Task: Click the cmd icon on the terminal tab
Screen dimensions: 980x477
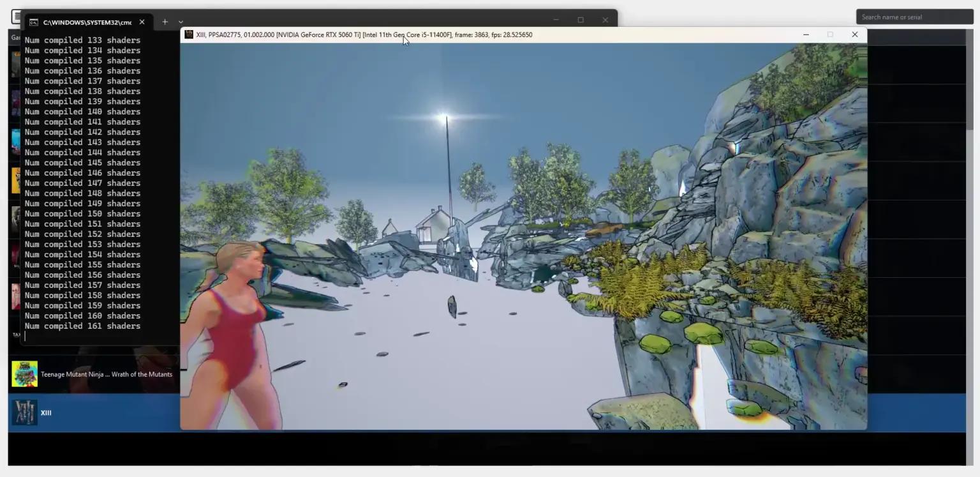Action: [x=34, y=22]
